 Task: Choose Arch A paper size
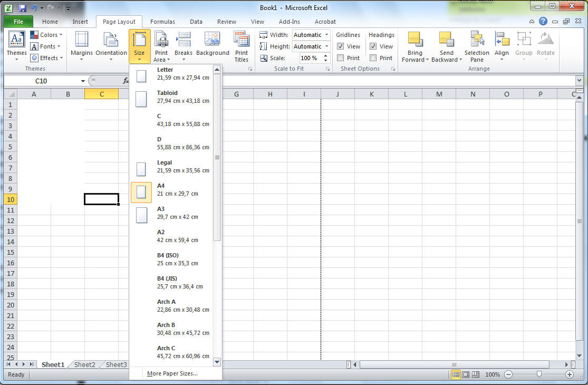click(x=171, y=306)
